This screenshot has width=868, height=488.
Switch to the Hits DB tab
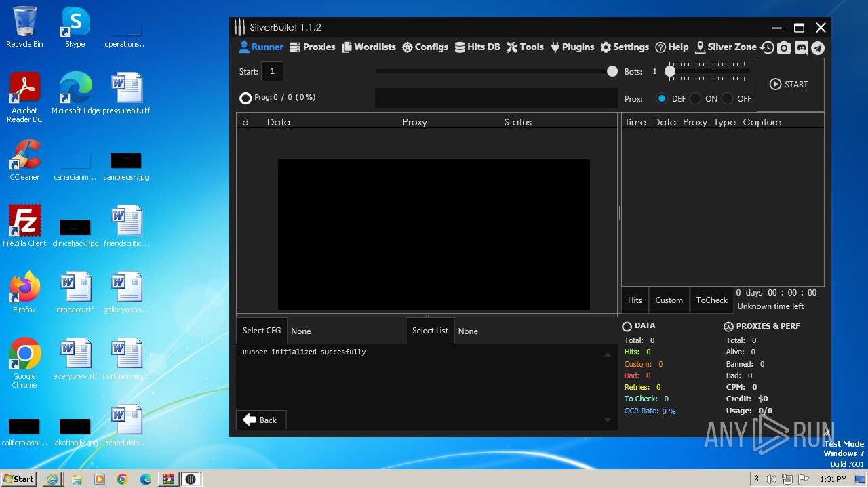pyautogui.click(x=477, y=47)
